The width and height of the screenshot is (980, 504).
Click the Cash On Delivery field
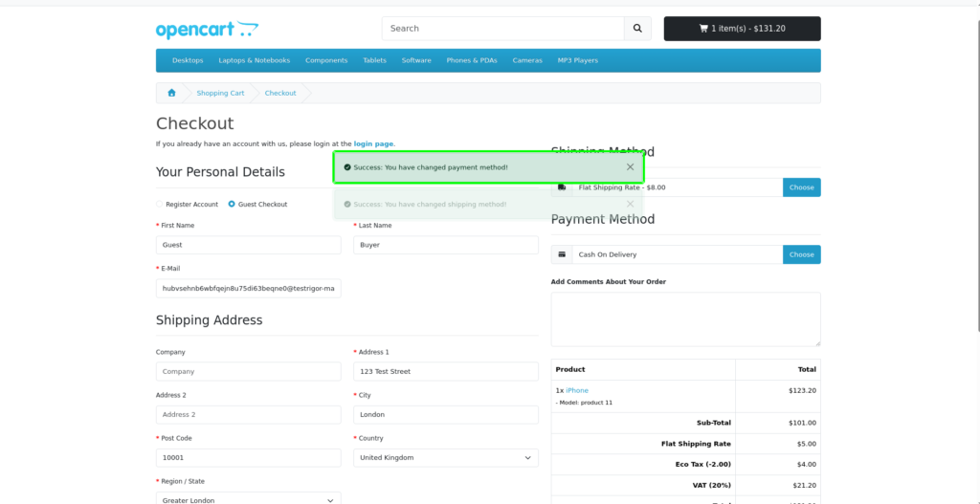click(x=678, y=254)
